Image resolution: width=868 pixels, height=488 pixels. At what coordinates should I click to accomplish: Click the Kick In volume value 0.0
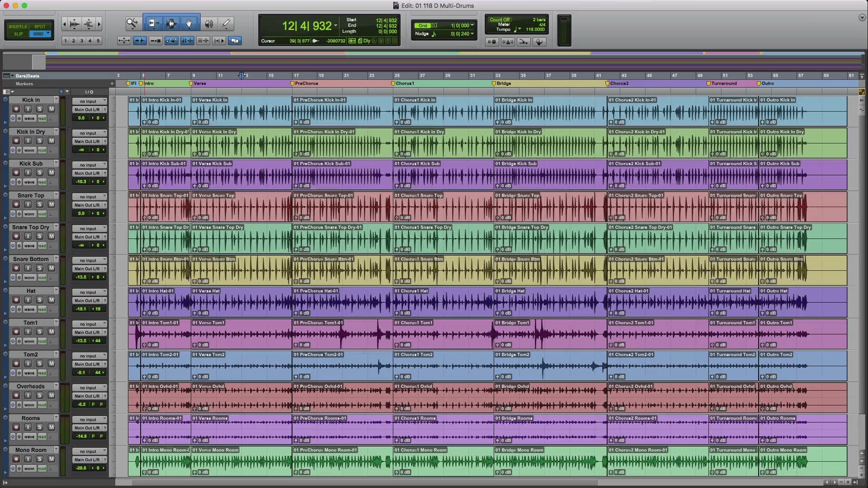(x=81, y=118)
